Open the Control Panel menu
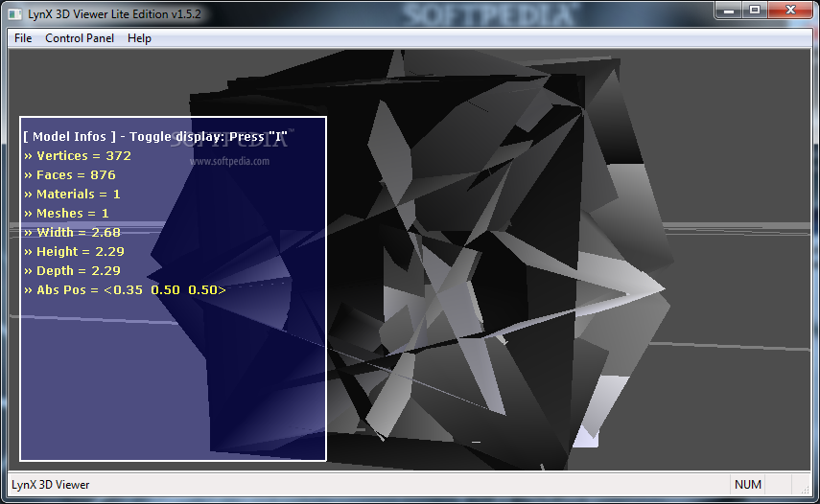This screenshot has height=504, width=820. [x=80, y=38]
